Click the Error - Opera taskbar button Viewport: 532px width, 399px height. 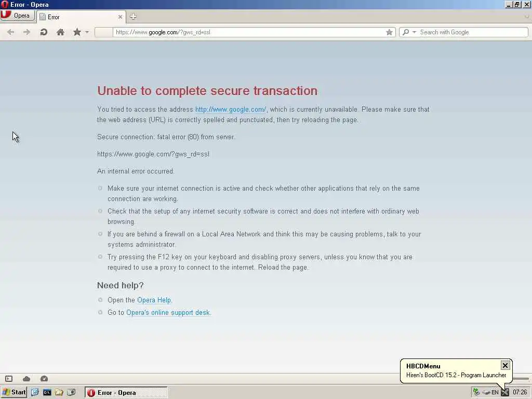126,393
